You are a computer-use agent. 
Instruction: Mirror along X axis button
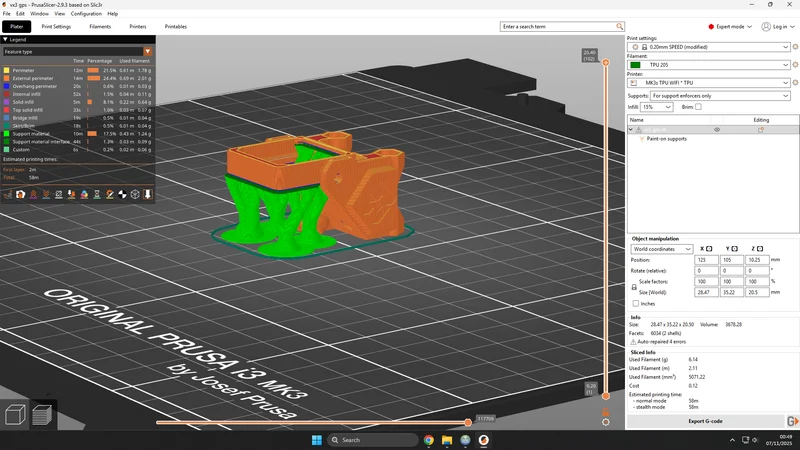pyautogui.click(x=709, y=249)
